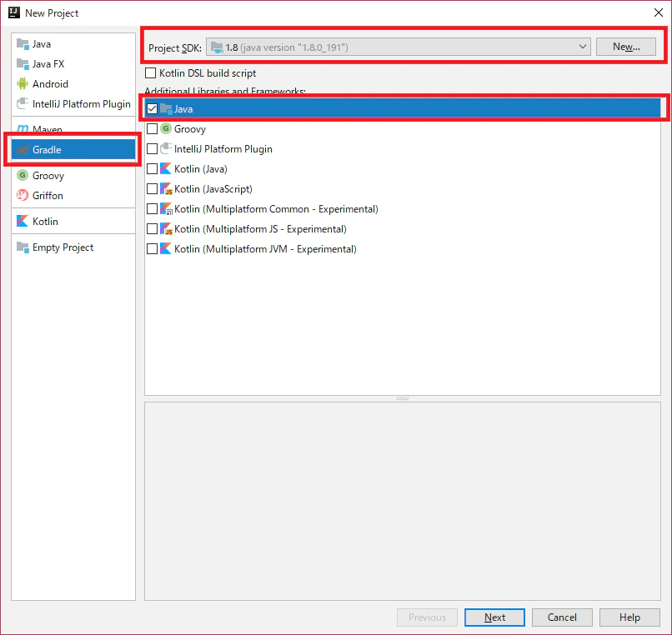Tick the Kotlin (JavaScript) checkbox

(x=152, y=189)
